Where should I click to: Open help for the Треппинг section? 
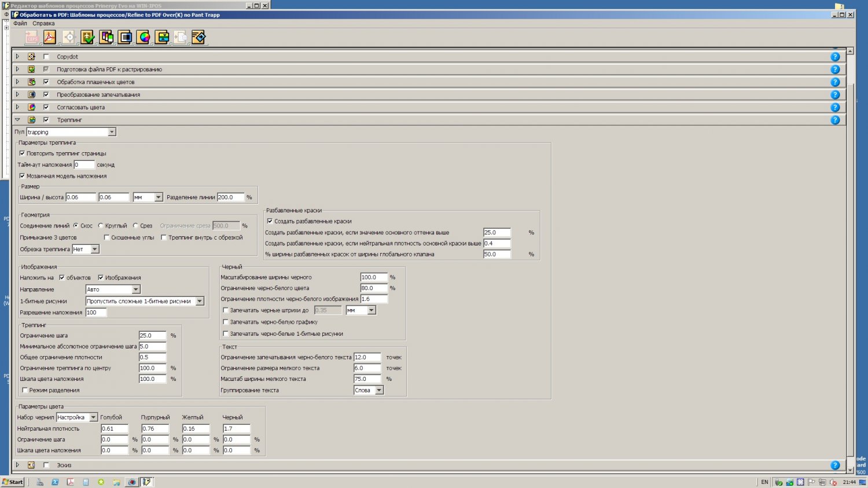[835, 120]
